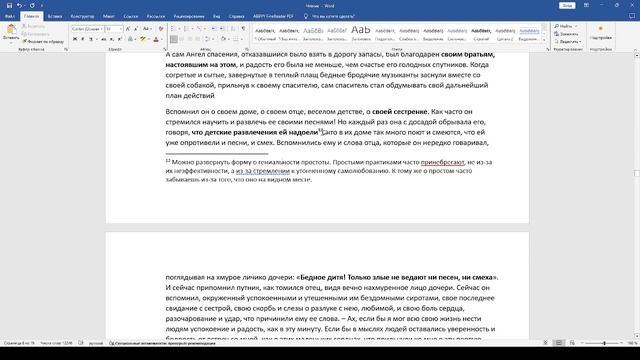Switch to the Конструктор tab
The image size is (640, 360).
82,16
